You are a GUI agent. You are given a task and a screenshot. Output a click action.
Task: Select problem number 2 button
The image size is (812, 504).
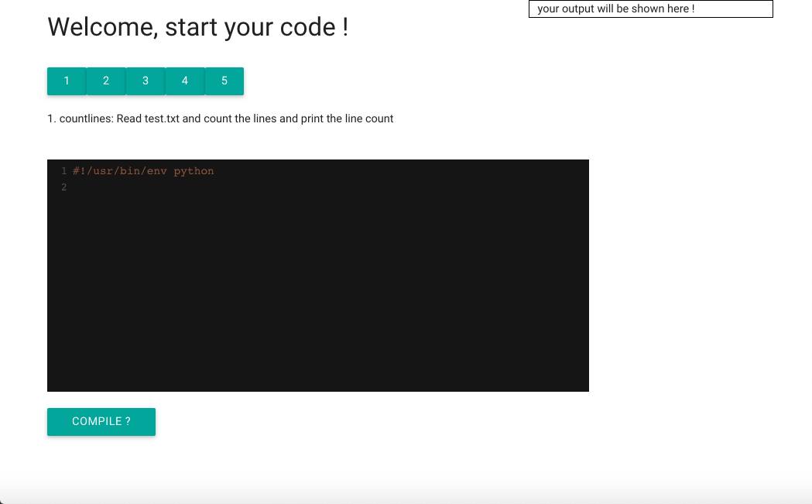click(106, 81)
